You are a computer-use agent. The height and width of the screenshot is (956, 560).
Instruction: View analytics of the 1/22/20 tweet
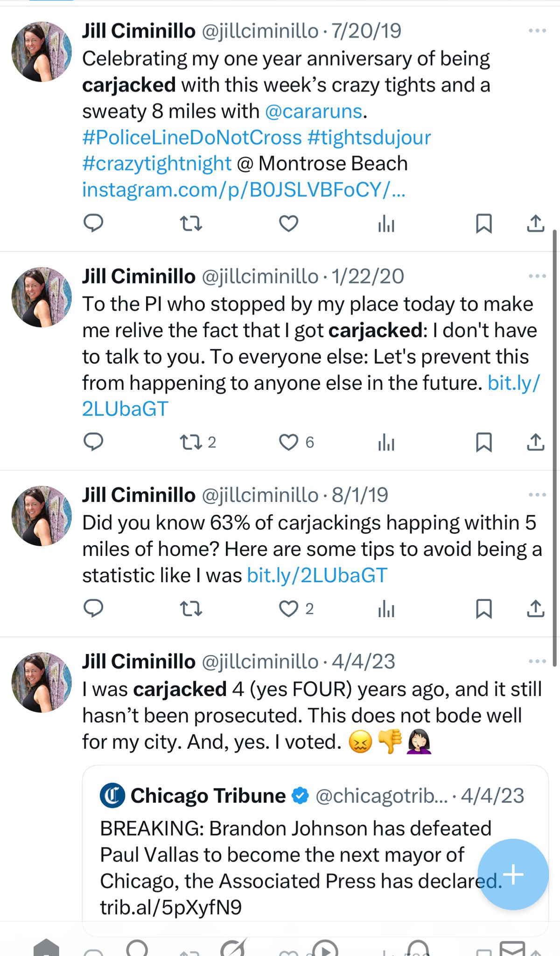386,442
